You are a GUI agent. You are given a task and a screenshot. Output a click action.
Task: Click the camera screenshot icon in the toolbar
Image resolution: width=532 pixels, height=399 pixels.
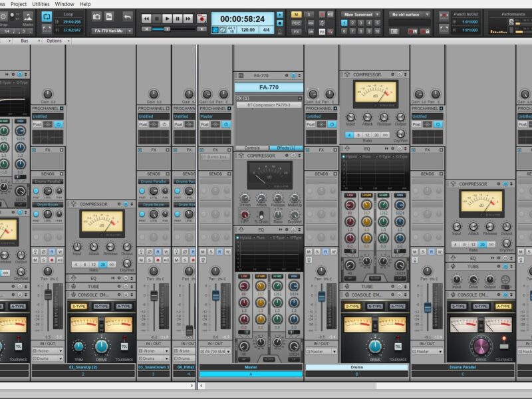[96, 16]
